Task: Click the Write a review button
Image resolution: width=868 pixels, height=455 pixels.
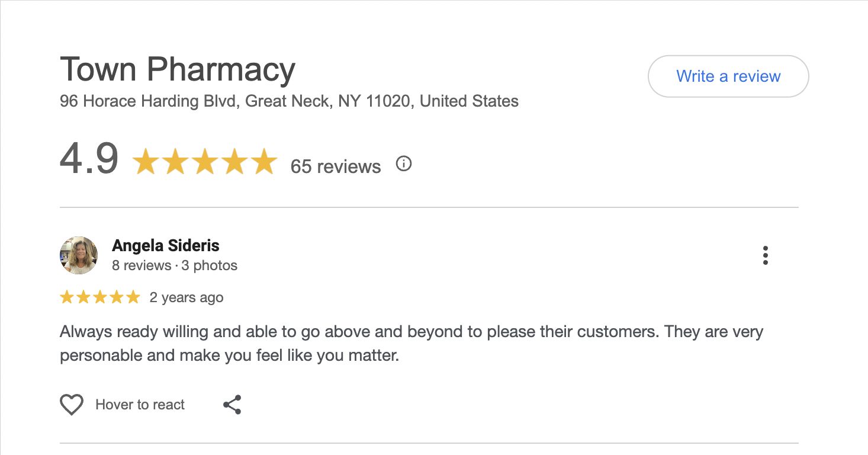Action: [x=728, y=76]
